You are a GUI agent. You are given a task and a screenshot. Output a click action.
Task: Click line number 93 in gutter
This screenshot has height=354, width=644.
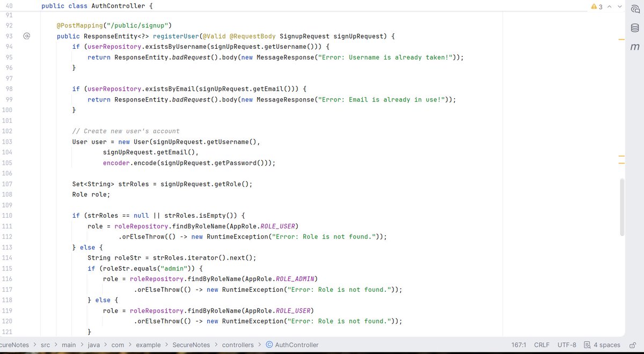click(9, 36)
